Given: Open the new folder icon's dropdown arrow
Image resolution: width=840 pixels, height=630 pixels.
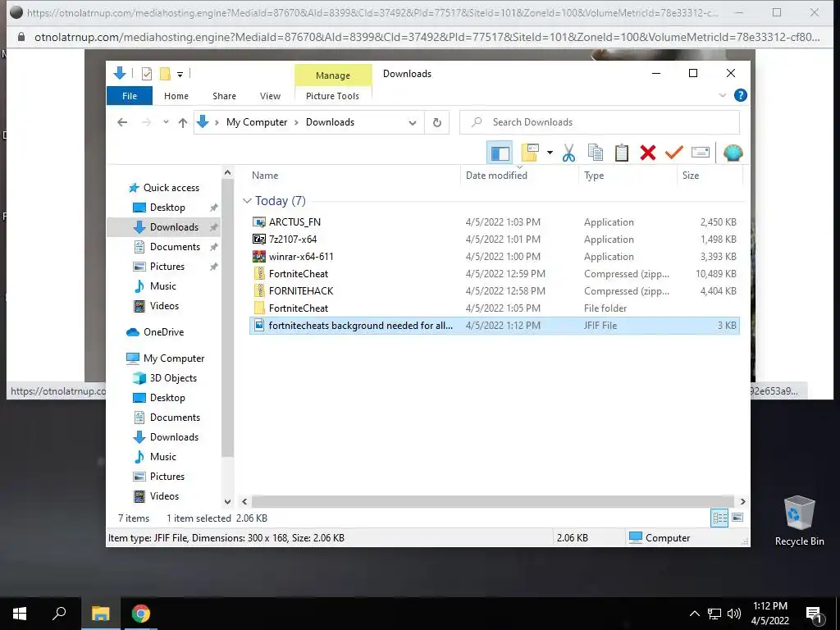Looking at the screenshot, I should point(550,153).
